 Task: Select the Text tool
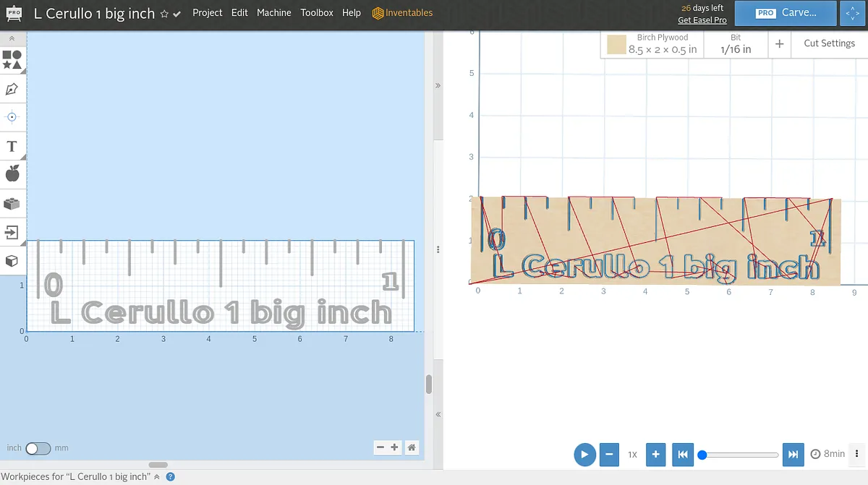tap(12, 147)
